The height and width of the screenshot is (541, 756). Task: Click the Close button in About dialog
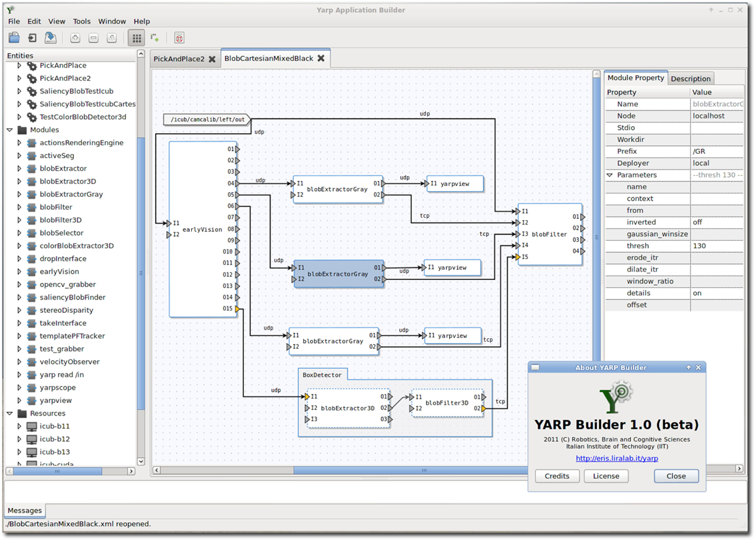pos(676,476)
